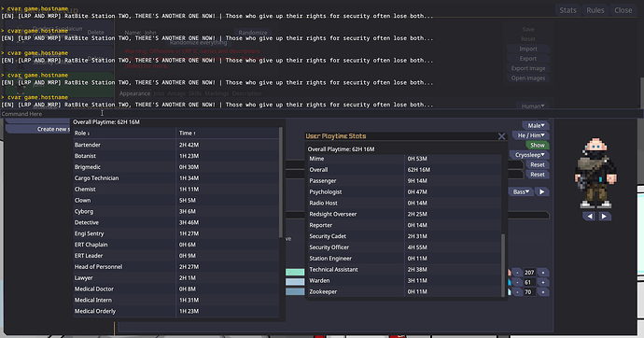
Task: Select the Technical Assistant row
Action: point(404,270)
